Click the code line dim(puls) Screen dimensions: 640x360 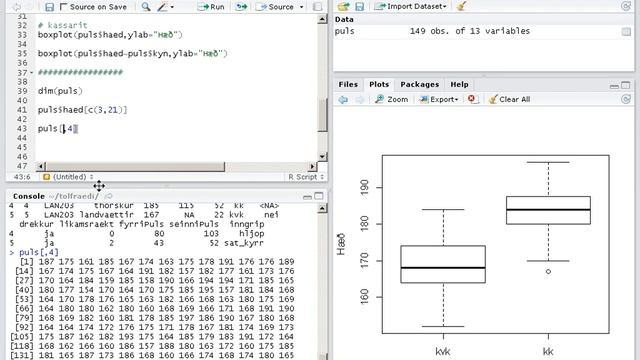click(60, 91)
